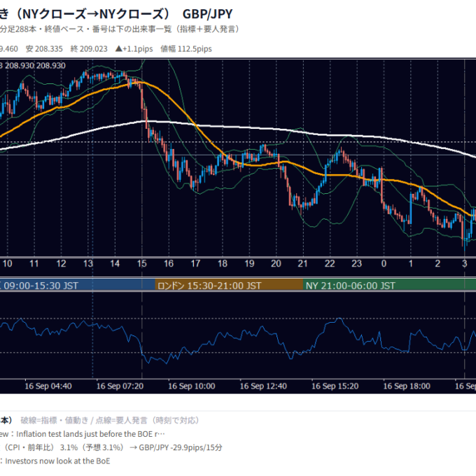The height and width of the screenshot is (476, 476).
Task: Select the ロンドン 15:30-21:00 JST session bar
Action: pos(229,286)
